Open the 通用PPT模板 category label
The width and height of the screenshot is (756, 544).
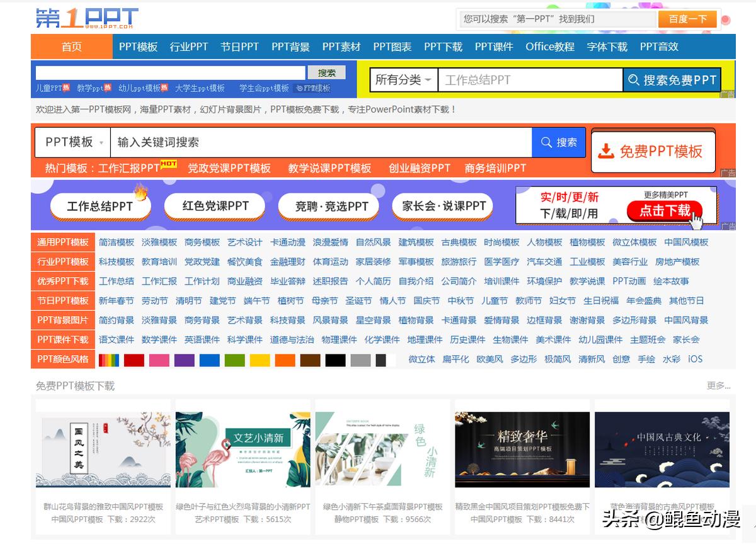63,242
